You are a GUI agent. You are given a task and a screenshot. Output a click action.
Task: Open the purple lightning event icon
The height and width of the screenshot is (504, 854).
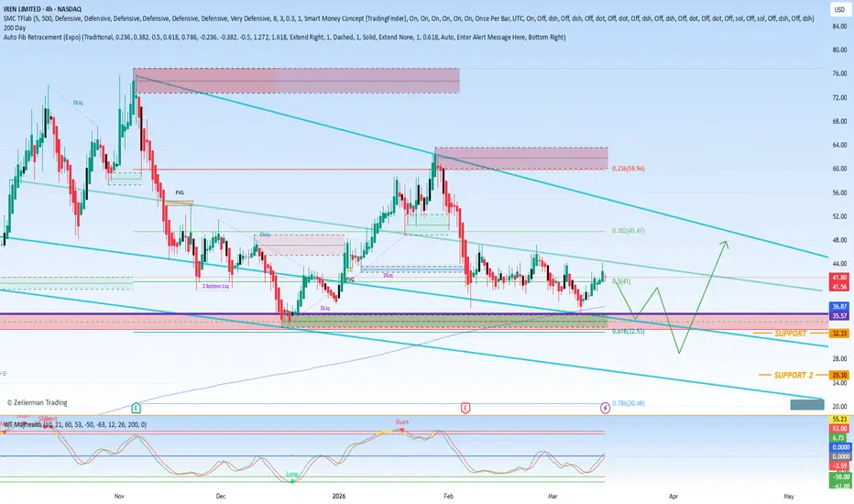(x=605, y=408)
